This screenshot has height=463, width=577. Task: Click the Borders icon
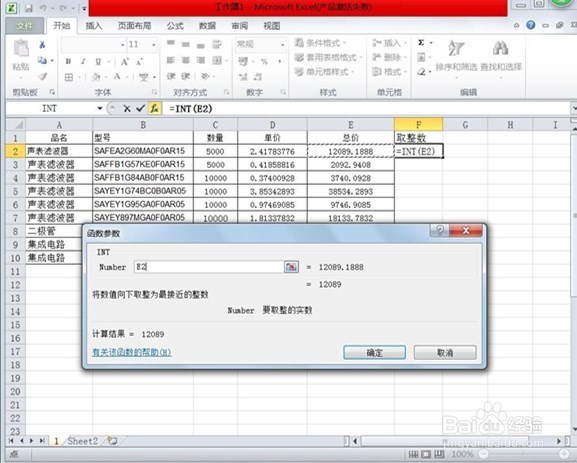click(x=69, y=77)
